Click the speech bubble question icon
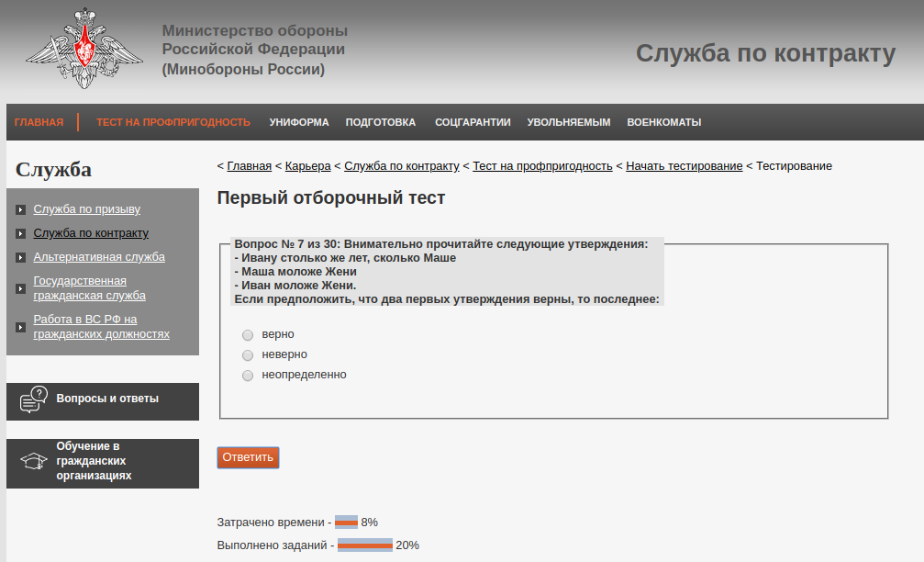Image resolution: width=924 pixels, height=562 pixels. tap(33, 399)
